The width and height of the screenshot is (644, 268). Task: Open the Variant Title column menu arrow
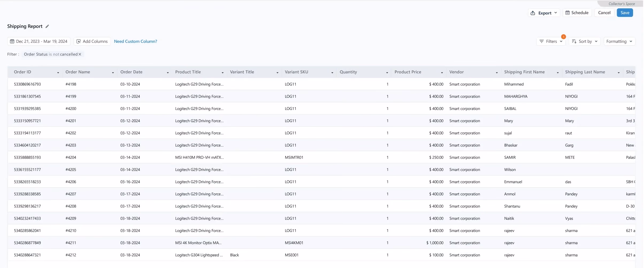pyautogui.click(x=277, y=72)
